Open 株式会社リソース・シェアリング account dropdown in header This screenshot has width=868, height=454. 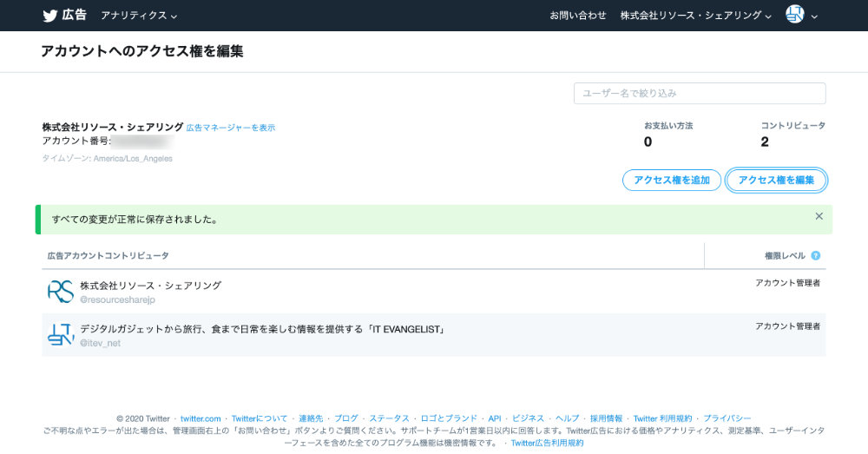point(696,16)
